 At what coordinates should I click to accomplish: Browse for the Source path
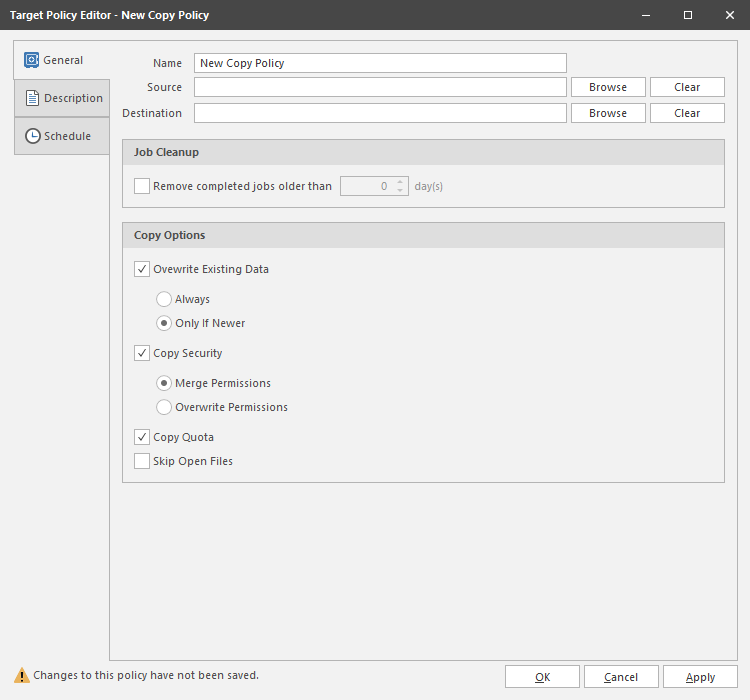tap(608, 87)
